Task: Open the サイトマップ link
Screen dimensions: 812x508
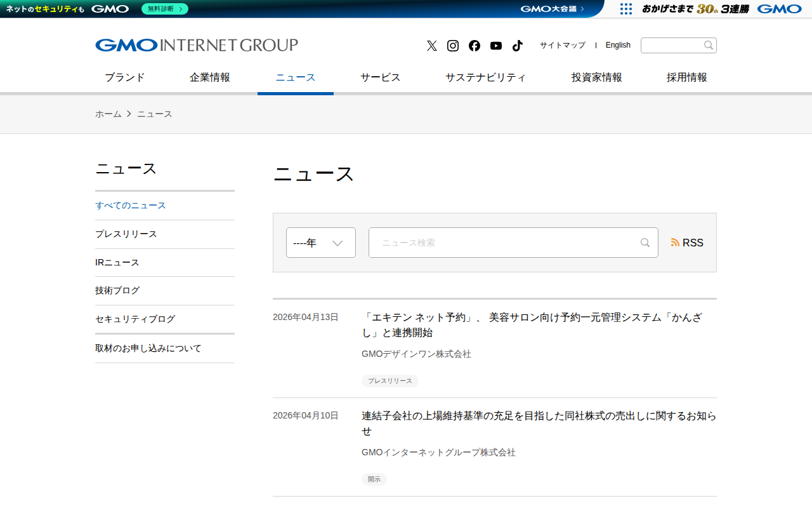Action: 563,45
